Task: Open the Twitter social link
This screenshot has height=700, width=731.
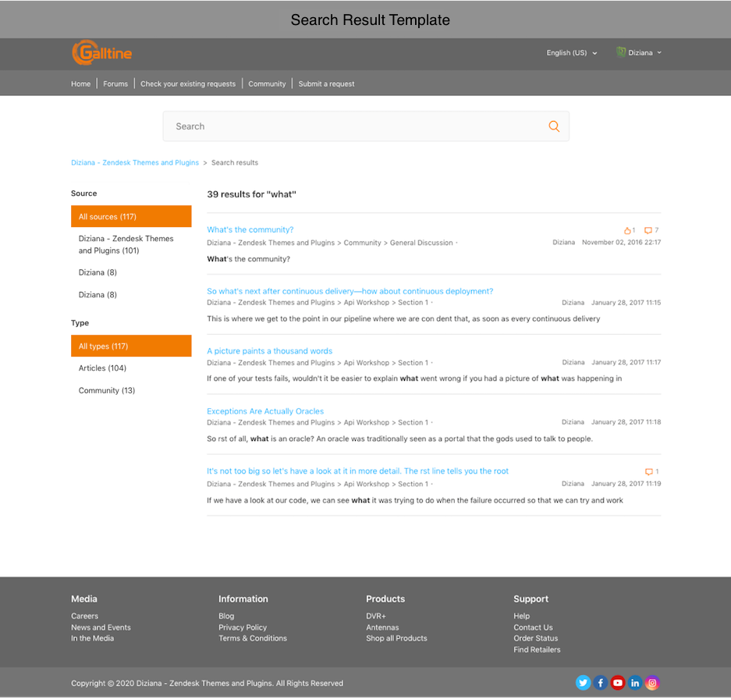Action: click(x=583, y=683)
